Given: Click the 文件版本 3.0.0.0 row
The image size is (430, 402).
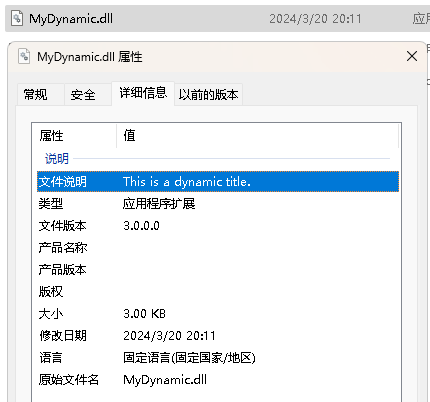Looking at the screenshot, I should [x=218, y=226].
